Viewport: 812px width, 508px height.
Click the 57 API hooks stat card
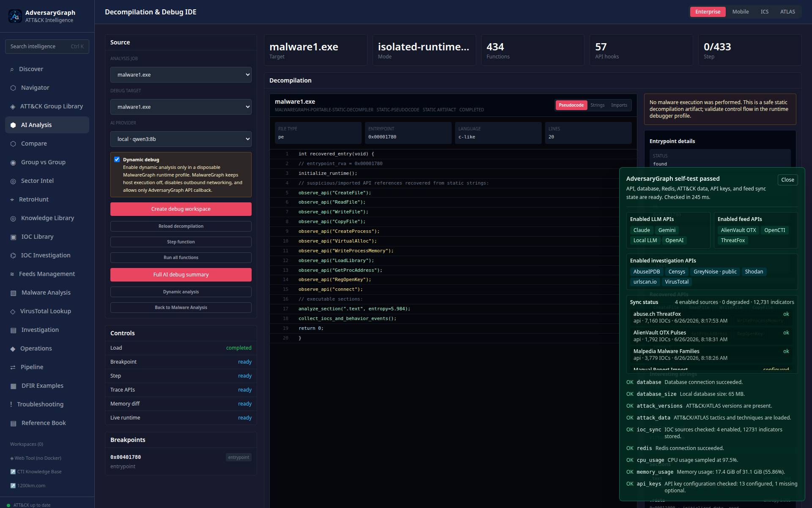tap(641, 50)
